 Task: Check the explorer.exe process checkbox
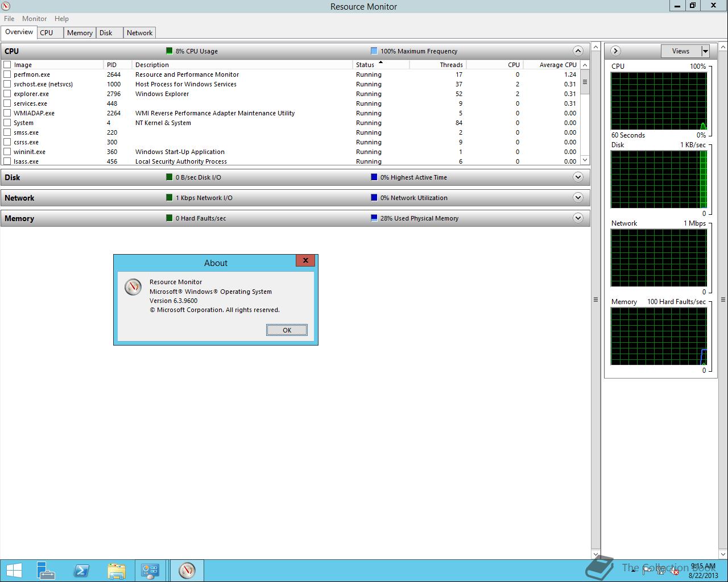point(7,94)
